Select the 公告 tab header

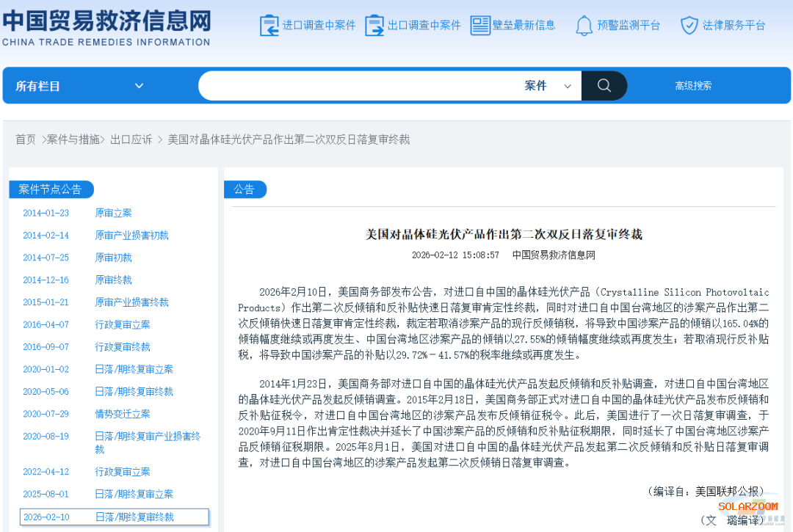pos(245,189)
